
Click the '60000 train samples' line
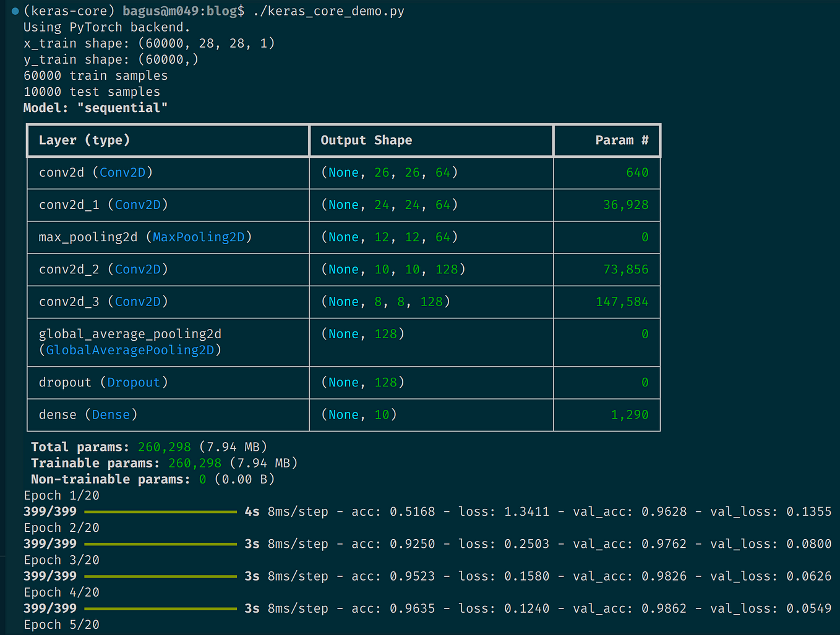pyautogui.click(x=95, y=75)
